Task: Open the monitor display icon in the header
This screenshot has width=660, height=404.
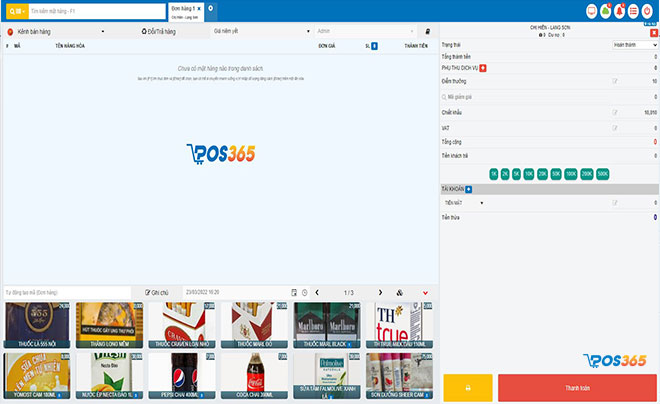Action: [x=591, y=11]
